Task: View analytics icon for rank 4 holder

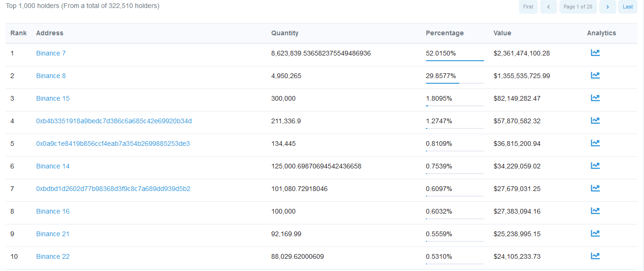Action: click(595, 121)
